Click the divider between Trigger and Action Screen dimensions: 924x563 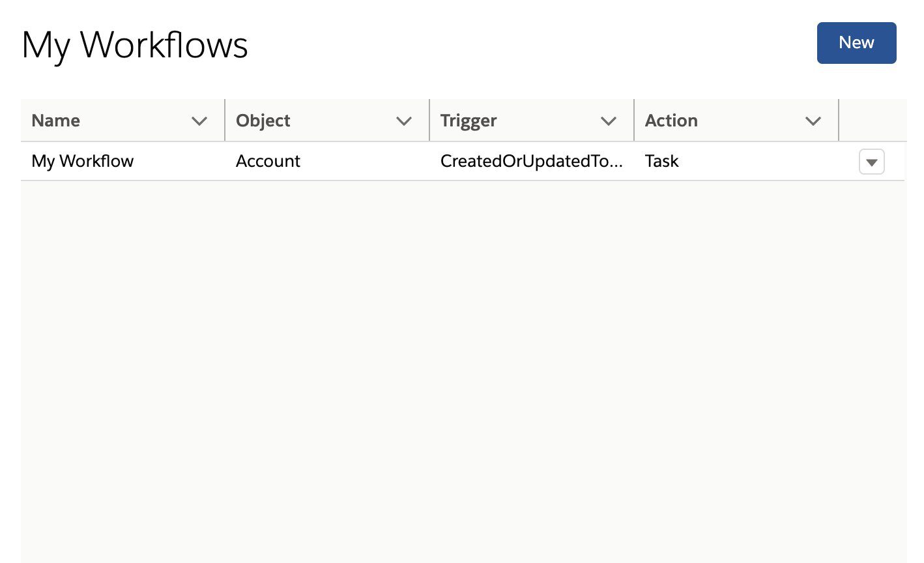(x=634, y=121)
